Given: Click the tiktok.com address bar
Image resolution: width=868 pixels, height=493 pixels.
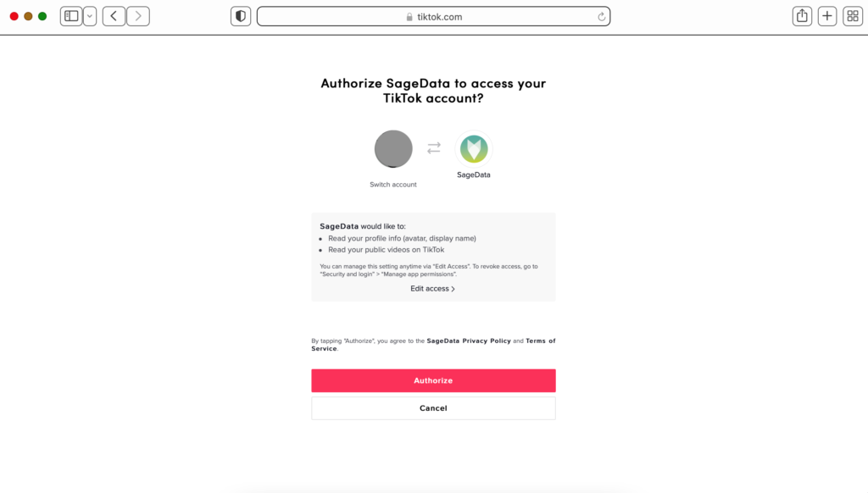Looking at the screenshot, I should (x=433, y=17).
